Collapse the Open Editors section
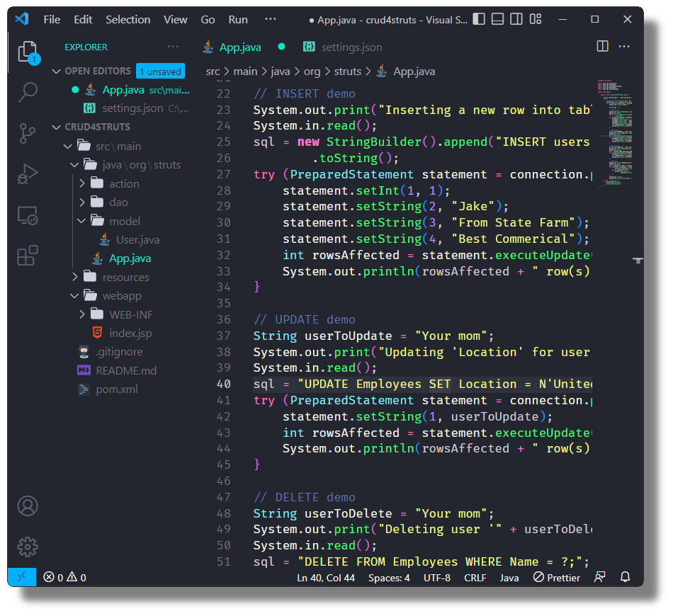The image size is (673, 616). click(56, 72)
